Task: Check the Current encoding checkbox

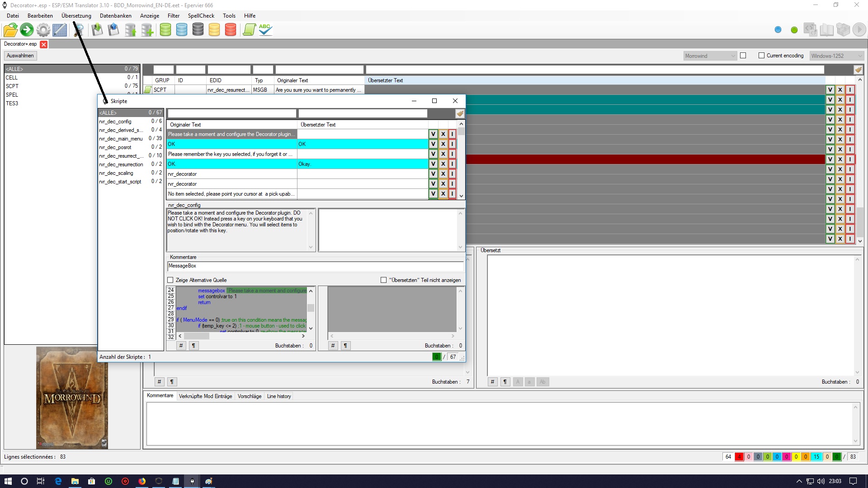Action: click(x=761, y=56)
